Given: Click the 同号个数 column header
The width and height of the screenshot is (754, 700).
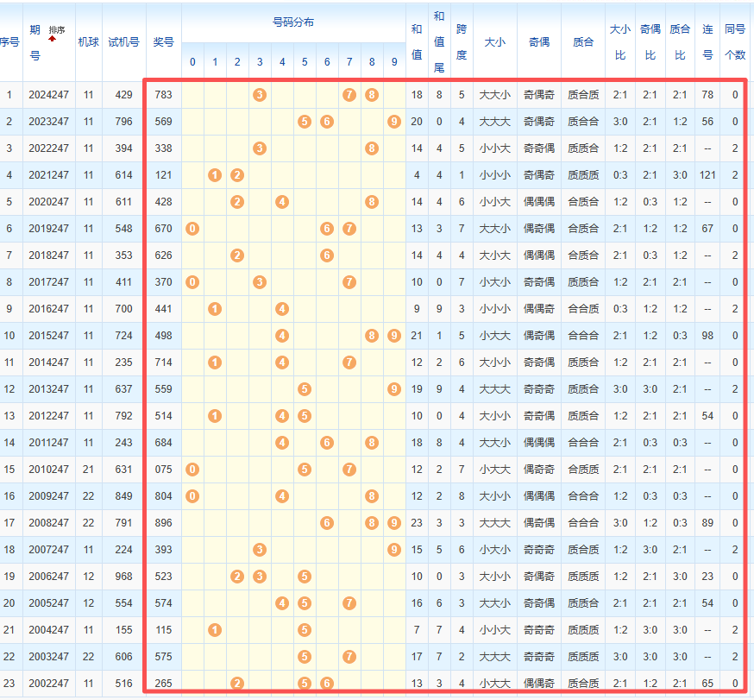Looking at the screenshot, I should (735, 41).
